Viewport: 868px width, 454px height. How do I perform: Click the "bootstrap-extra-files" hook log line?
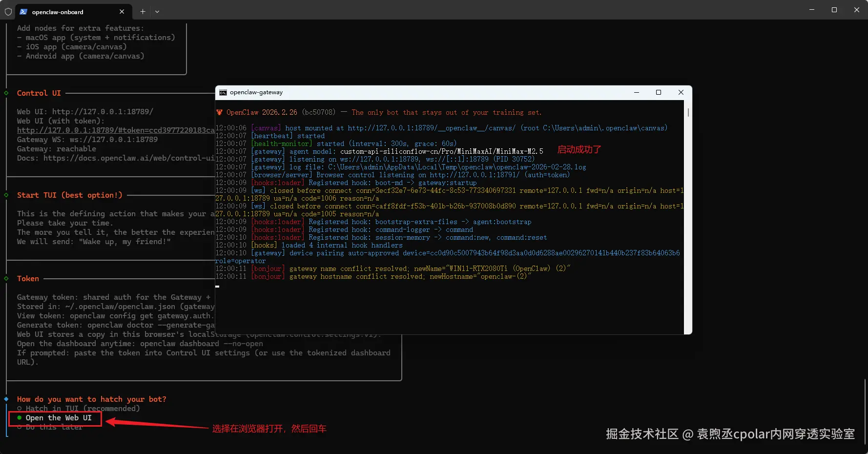(373, 222)
